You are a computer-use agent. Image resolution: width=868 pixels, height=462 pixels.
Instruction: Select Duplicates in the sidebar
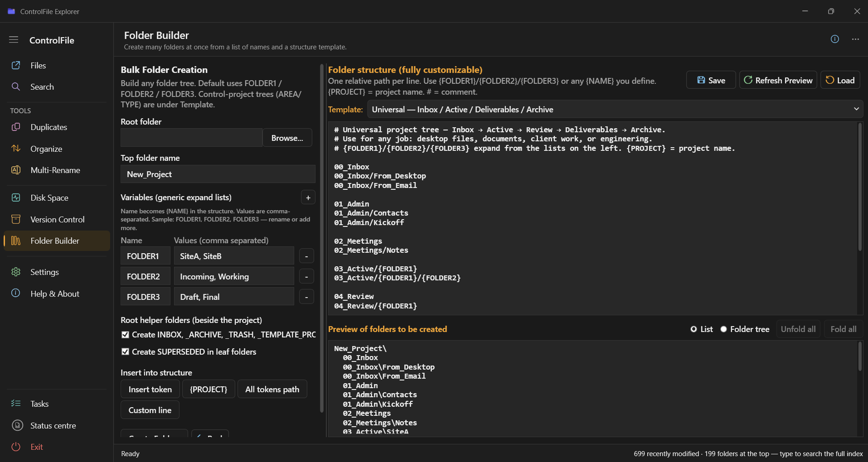(57, 127)
